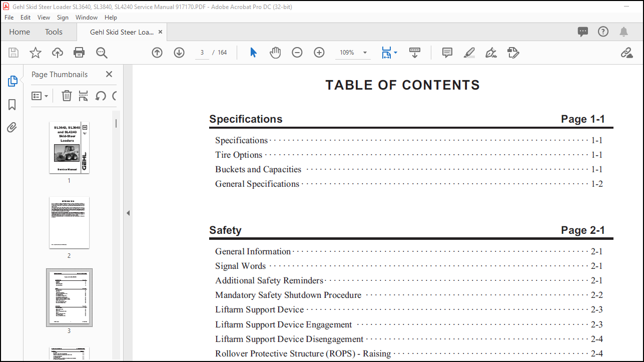Open the Sign menu

coord(63,17)
